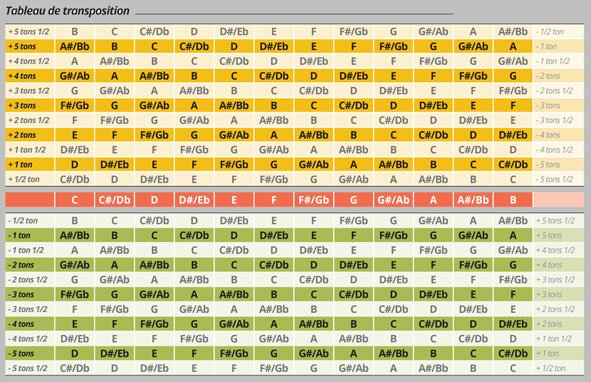
Task: Click 'A#/Bb' in the orange +5 tons row
Action: tap(75, 46)
